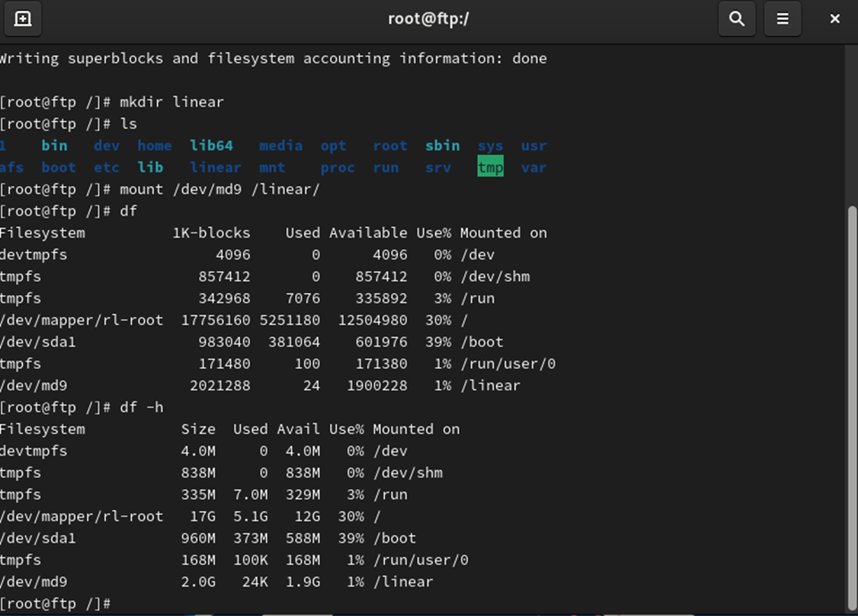Click the home directory name
858x616 pixels.
coord(155,146)
